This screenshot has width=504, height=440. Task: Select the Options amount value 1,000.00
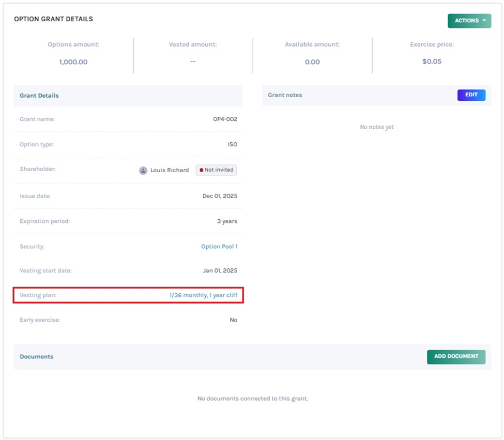point(73,62)
